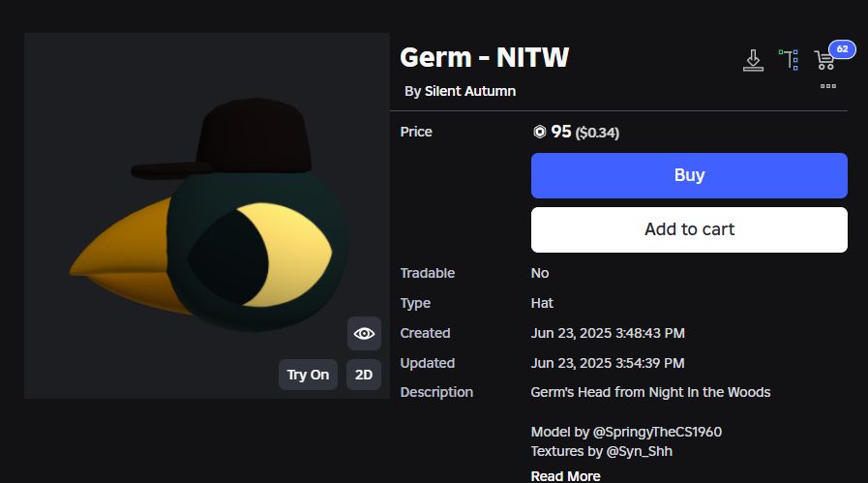Image resolution: width=868 pixels, height=483 pixels.
Task: Click the Type value Hat
Action: point(542,303)
